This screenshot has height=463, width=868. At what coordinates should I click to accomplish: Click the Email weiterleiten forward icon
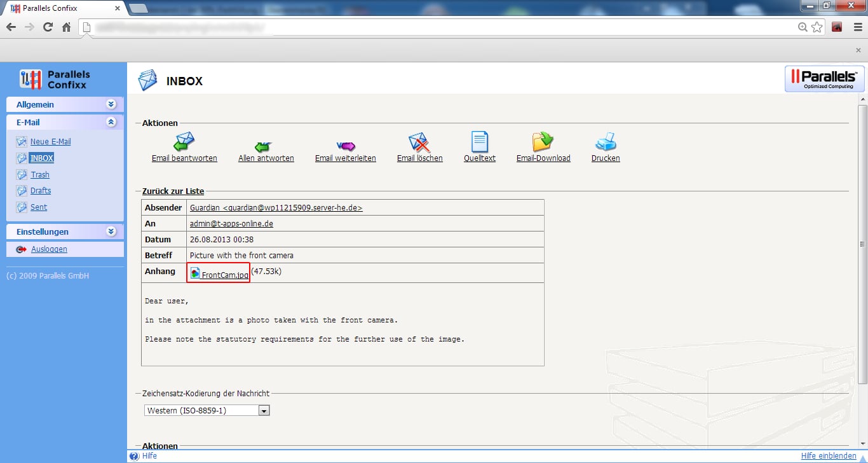pos(346,146)
